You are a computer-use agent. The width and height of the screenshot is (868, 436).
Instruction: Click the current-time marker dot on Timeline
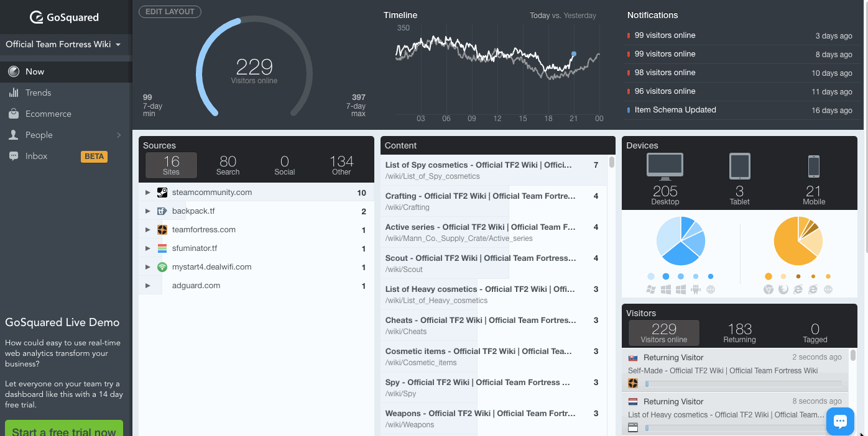coord(573,54)
